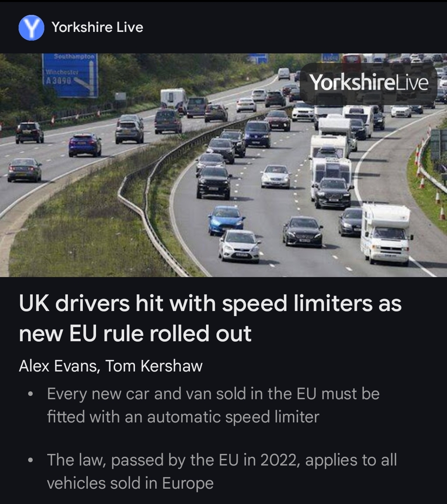Click the blue Southampton road sign in the photo
The height and width of the screenshot is (504, 447).
[70, 75]
